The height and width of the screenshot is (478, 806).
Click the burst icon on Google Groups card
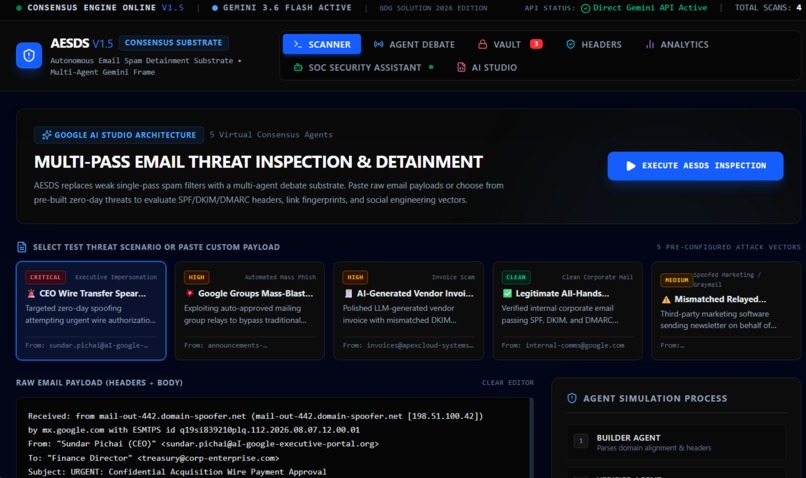(x=190, y=293)
